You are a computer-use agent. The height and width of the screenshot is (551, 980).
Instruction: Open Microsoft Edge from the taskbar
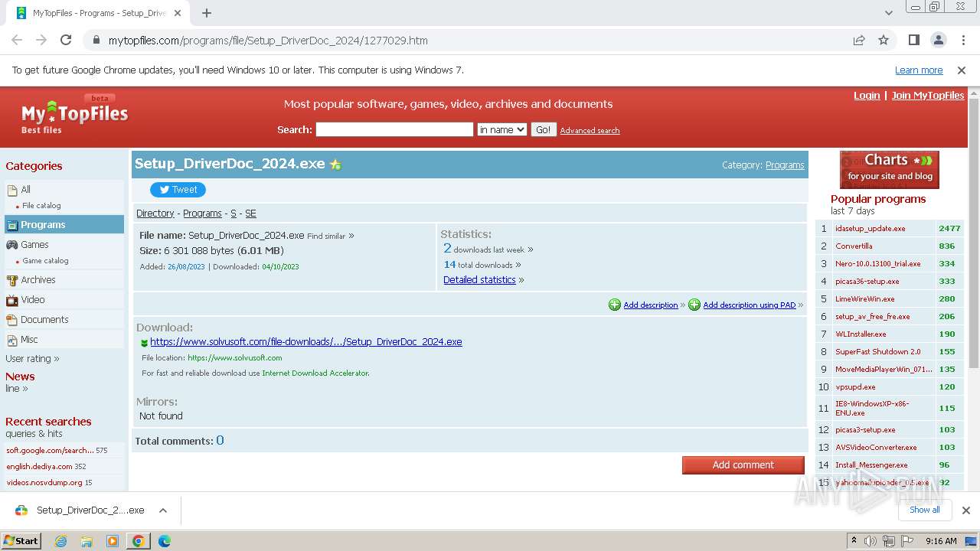pyautogui.click(x=165, y=541)
